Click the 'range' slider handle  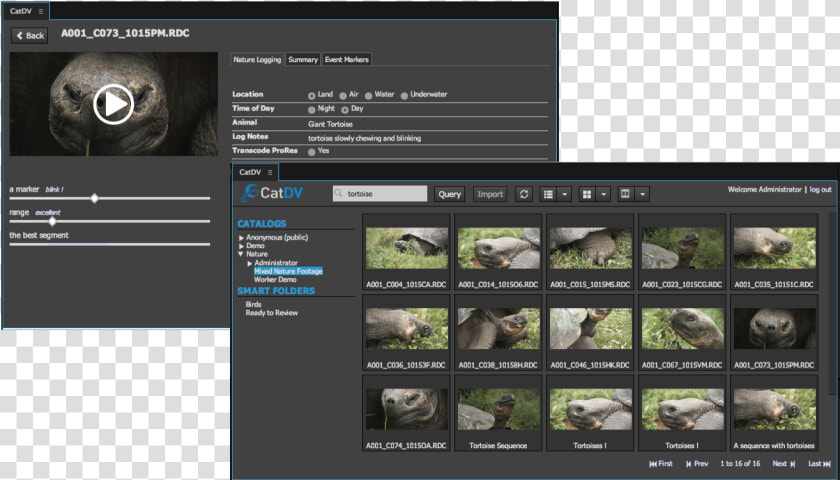coord(52,221)
